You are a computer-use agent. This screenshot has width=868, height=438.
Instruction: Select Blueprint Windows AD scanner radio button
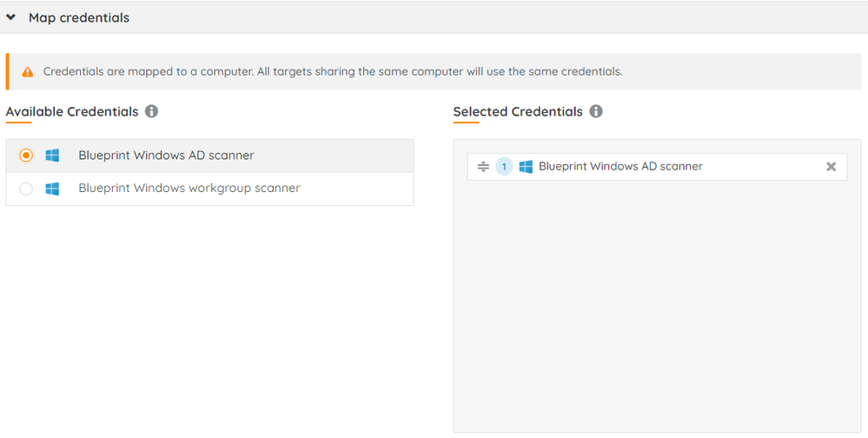(x=26, y=156)
